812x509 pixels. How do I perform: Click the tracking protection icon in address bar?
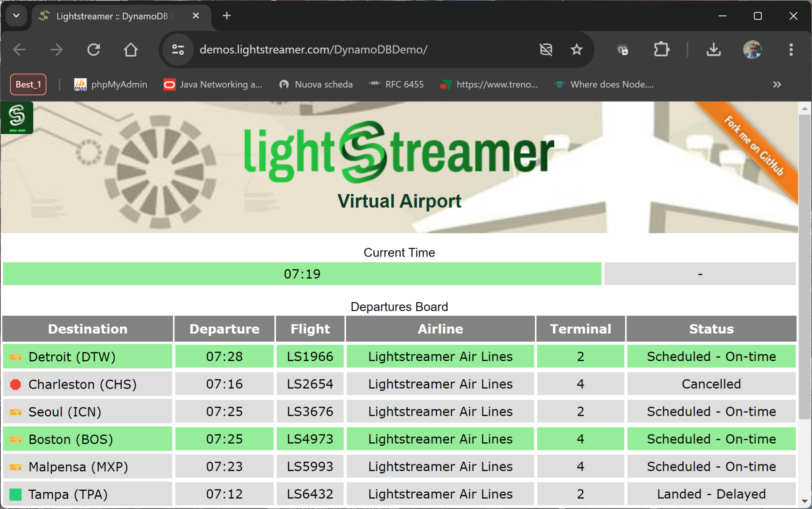[546, 50]
